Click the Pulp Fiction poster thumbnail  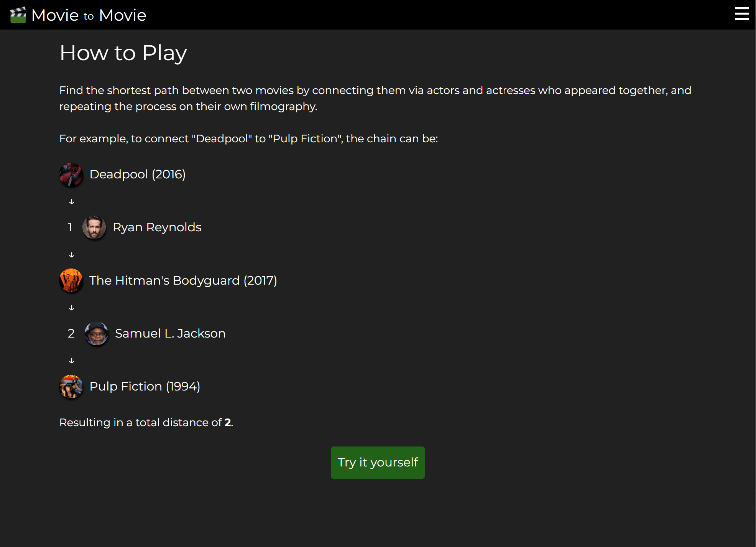click(71, 386)
